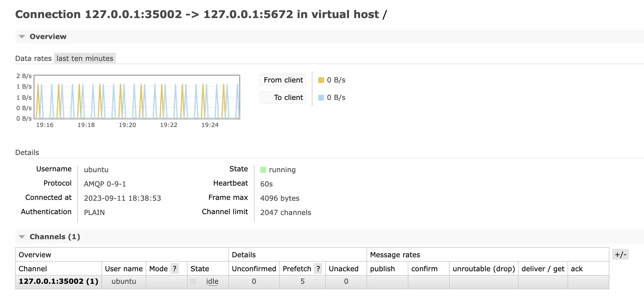Click the From client legend label
The image size is (644, 296).
283,80
